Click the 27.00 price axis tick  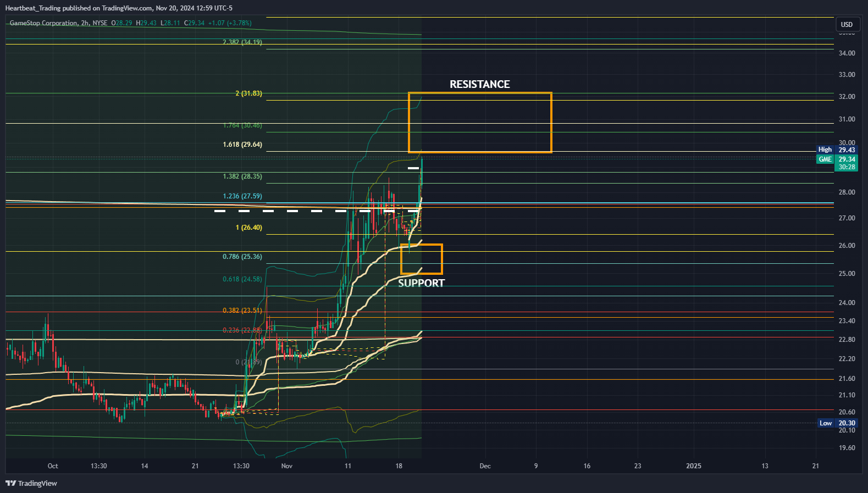847,218
